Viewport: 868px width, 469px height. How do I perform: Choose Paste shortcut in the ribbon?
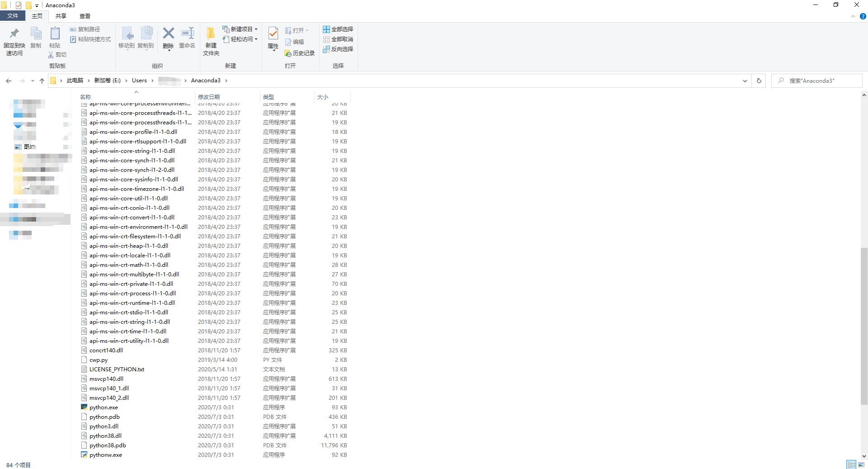pyautogui.click(x=90, y=39)
